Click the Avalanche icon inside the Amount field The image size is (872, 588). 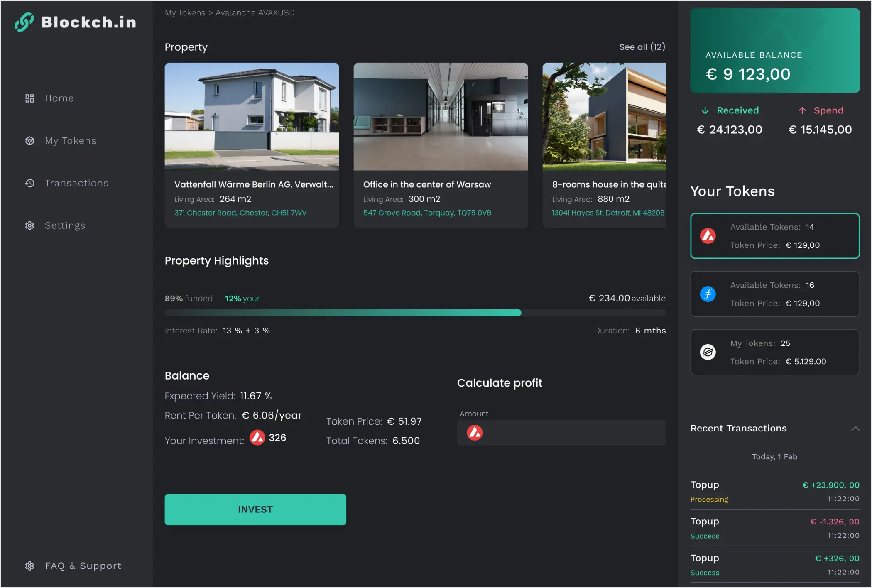(x=474, y=433)
